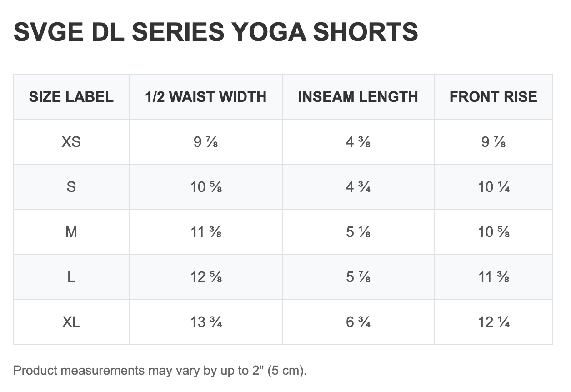Click the XL size label cell

pos(71,322)
